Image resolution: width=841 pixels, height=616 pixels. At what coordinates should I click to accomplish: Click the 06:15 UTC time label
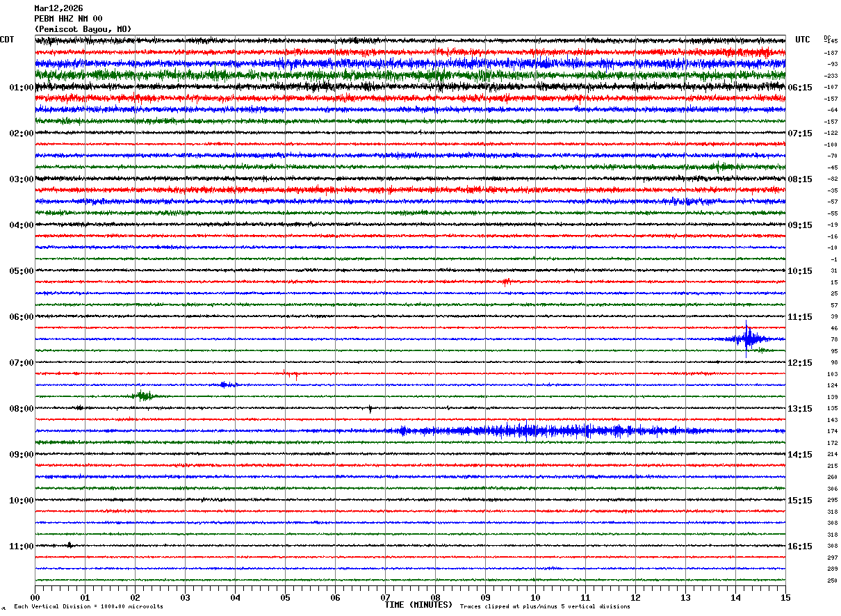[799, 88]
